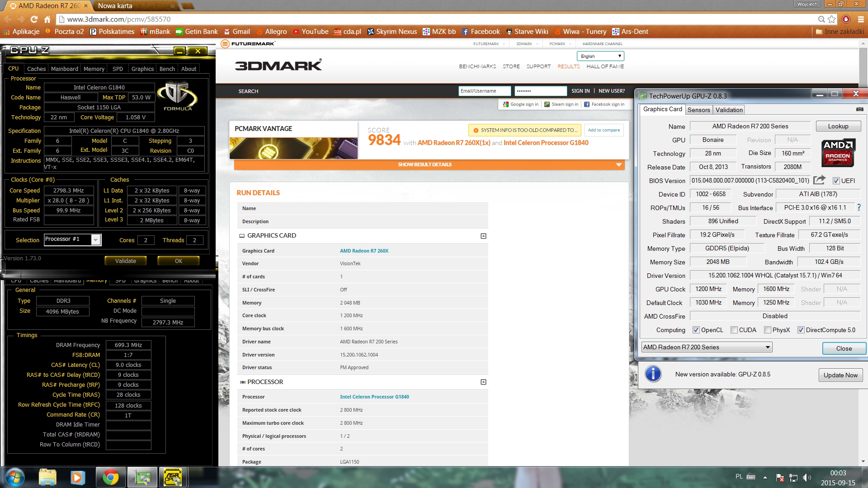Click the bus interface question mark
Viewport: 868px width, 488px height.
point(859,207)
